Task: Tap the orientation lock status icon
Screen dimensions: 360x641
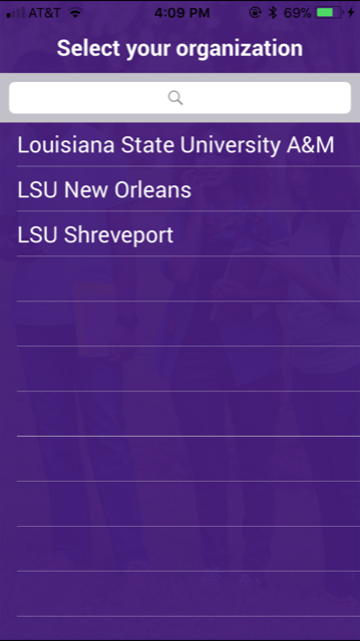Action: tap(255, 13)
